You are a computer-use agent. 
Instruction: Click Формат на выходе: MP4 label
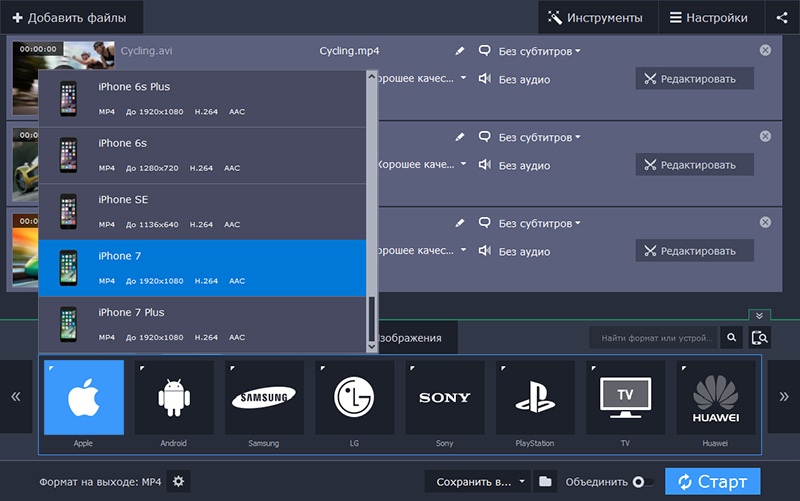(100, 482)
